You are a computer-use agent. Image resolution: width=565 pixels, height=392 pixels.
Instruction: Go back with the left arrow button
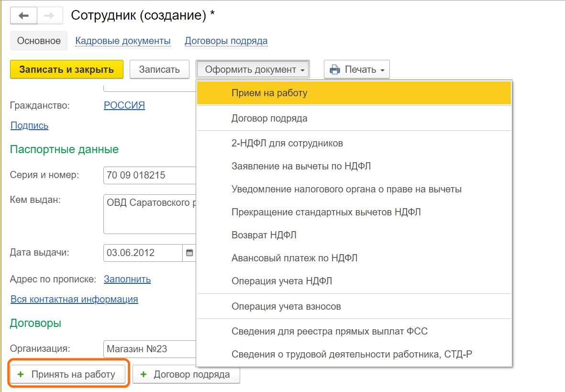[x=24, y=15]
